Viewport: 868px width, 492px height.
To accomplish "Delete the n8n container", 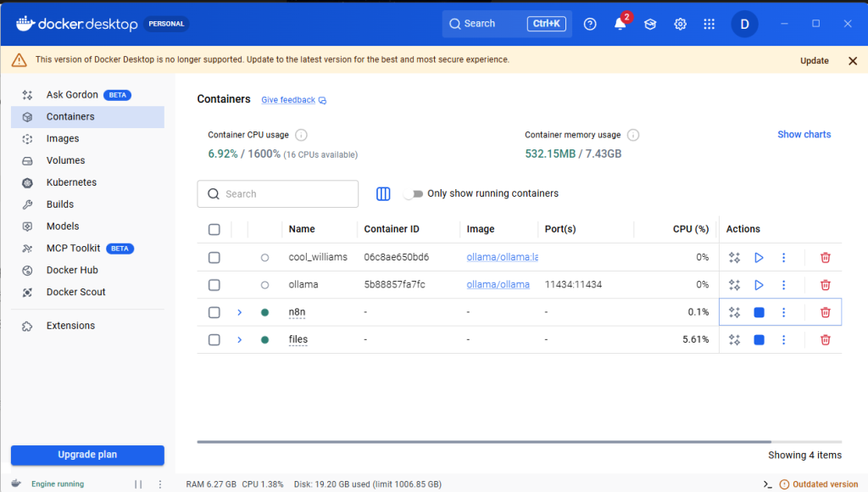I will (826, 312).
